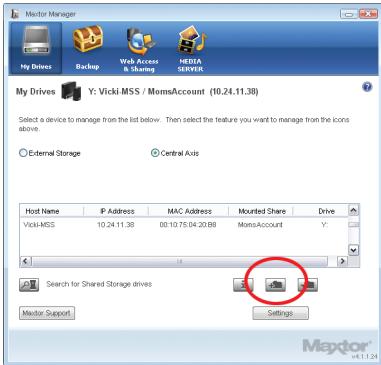Minimize the Maxtor Manager window

click(x=349, y=14)
